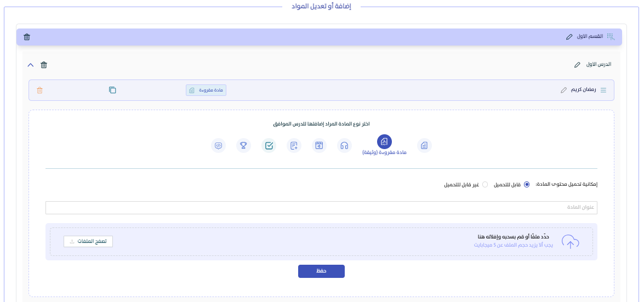The image size is (644, 302).
Task: Click the تصفح الملفات browse files button
Action: pos(88,241)
